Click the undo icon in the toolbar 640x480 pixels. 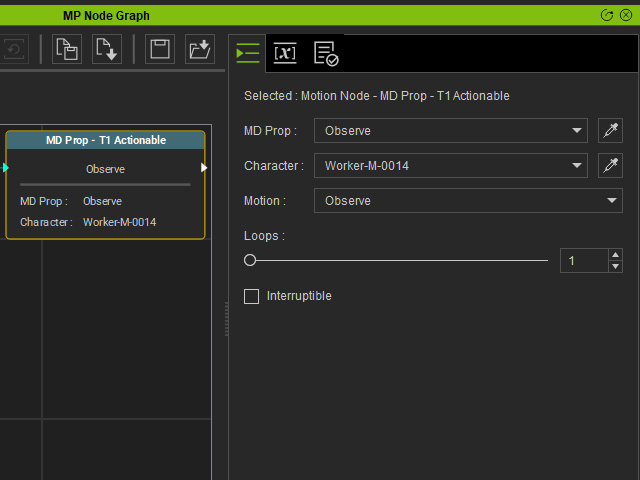[x=15, y=49]
